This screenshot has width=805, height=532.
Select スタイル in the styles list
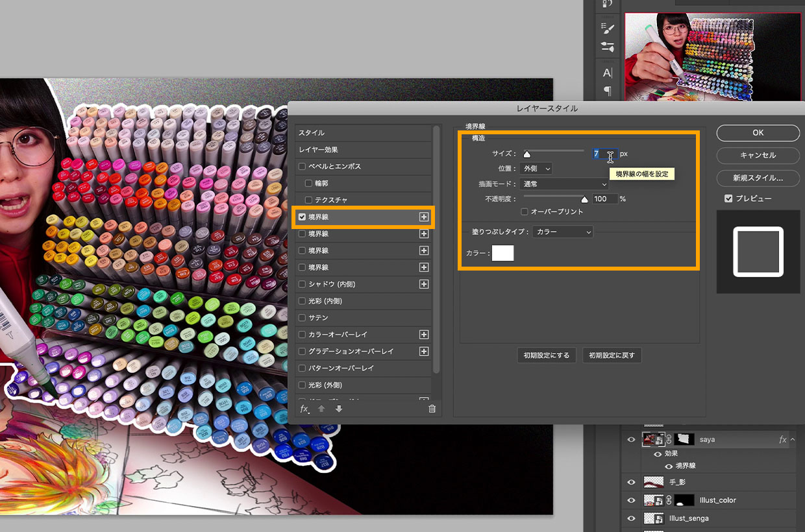(364, 133)
